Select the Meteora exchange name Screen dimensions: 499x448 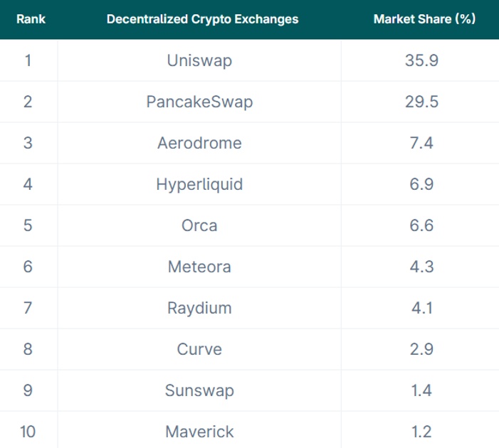pos(199,267)
